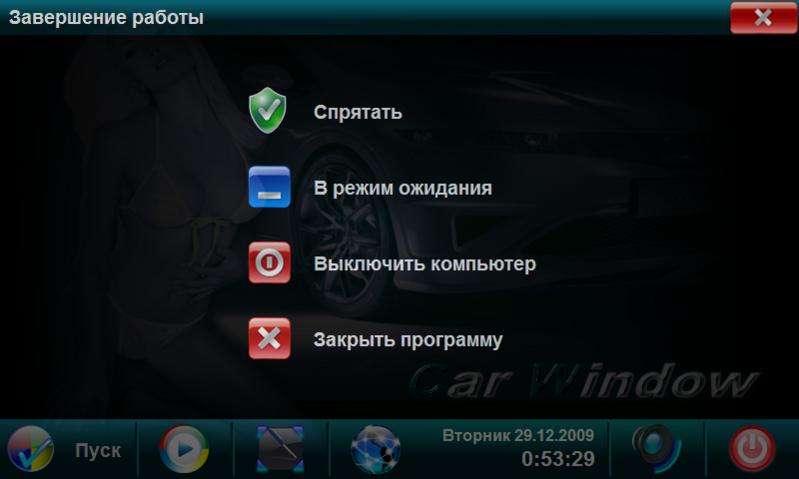Open the media player icon
The height and width of the screenshot is (479, 799).
tap(184, 449)
